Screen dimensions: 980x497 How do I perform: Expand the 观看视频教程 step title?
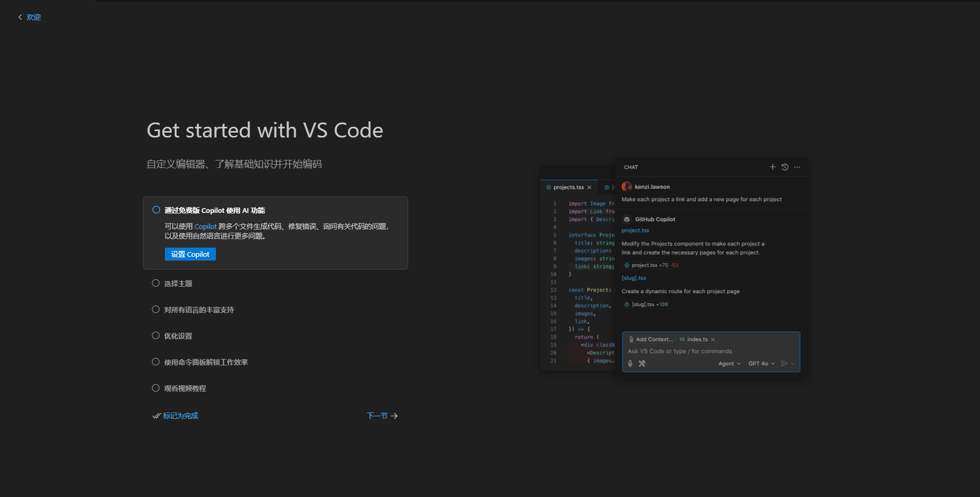point(185,388)
